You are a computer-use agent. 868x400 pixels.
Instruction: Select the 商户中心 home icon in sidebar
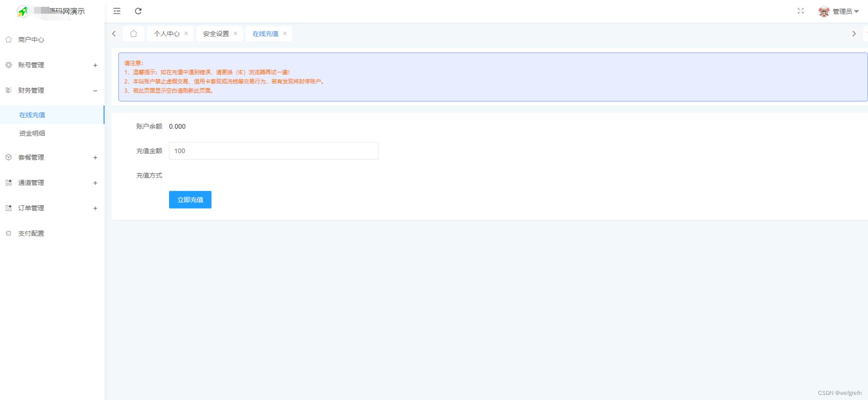8,39
